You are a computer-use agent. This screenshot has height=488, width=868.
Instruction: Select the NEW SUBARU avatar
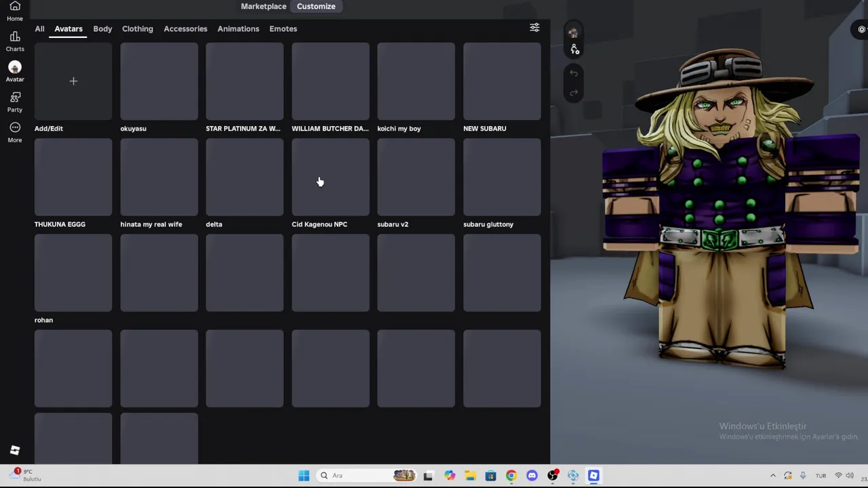point(502,81)
